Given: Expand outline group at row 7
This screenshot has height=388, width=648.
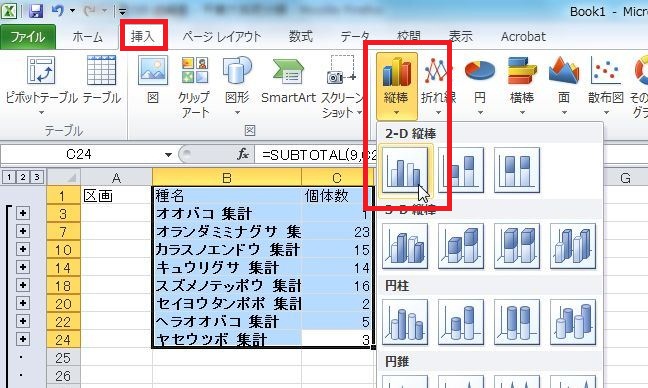Looking at the screenshot, I should [23, 231].
